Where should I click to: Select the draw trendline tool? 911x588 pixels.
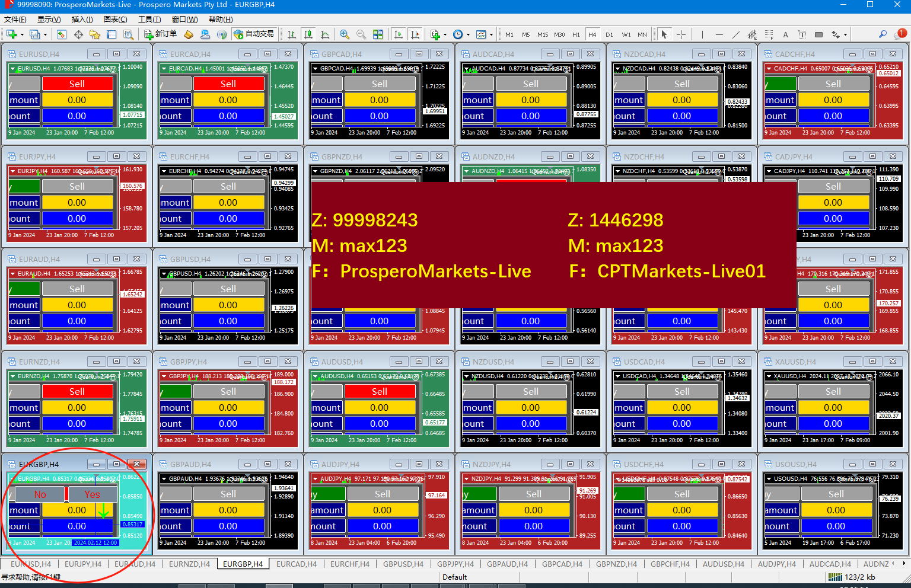click(x=736, y=34)
